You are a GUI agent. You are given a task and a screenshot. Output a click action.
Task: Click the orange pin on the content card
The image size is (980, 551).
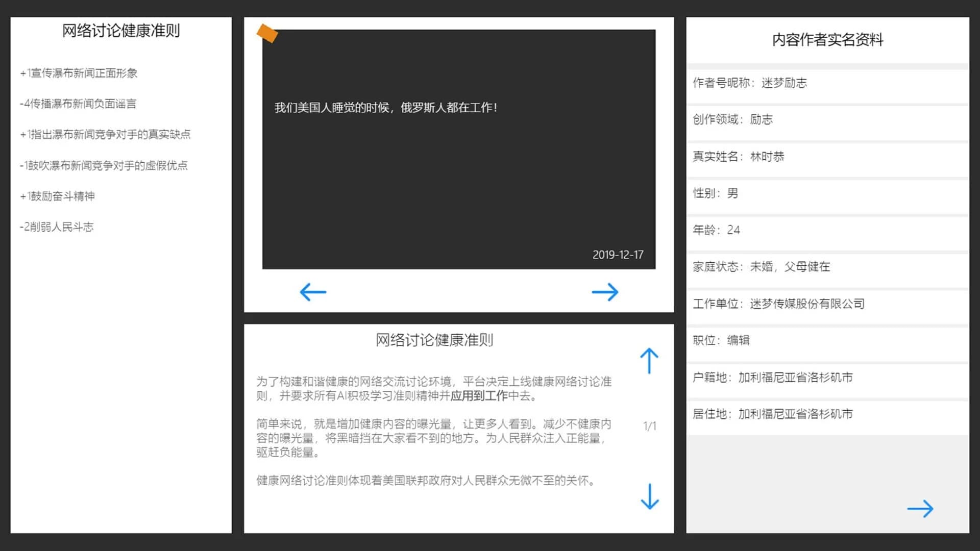[267, 34]
